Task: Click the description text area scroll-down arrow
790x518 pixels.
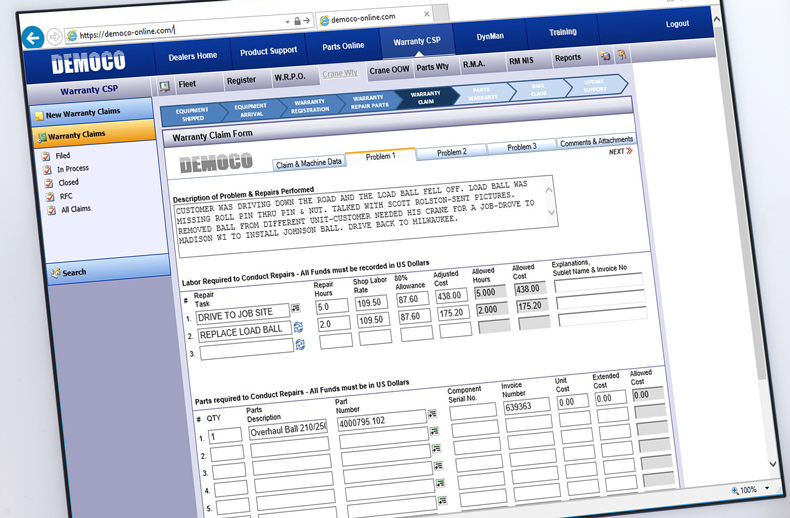Action: coord(550,213)
